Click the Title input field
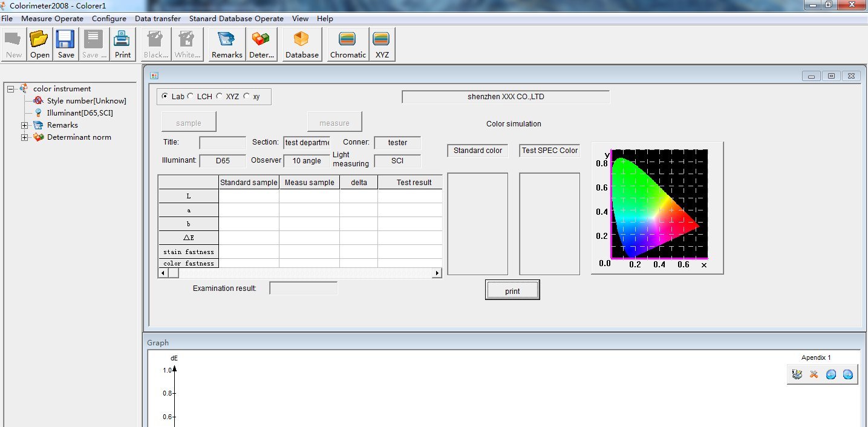The height and width of the screenshot is (427, 868). [x=221, y=143]
